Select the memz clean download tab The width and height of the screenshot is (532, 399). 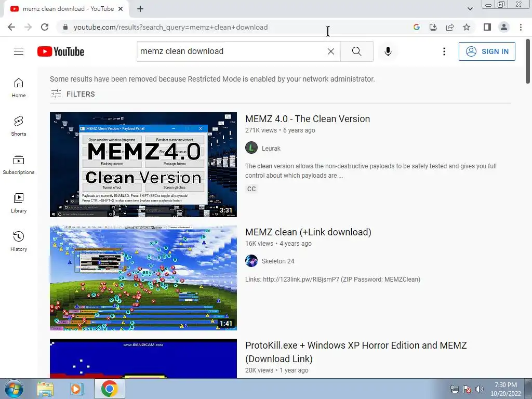tap(66, 9)
